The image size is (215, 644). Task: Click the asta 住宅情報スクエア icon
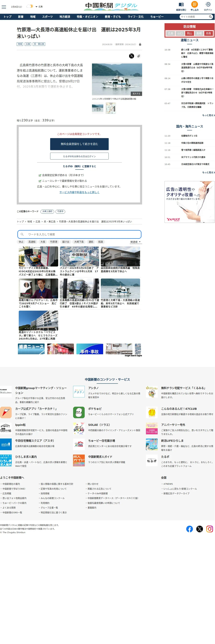[x=6, y=444]
